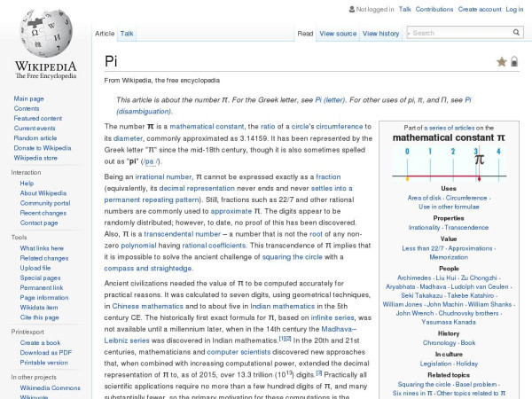Open Featured content in sidebar
Screen dimensions: 532x399
pos(37,119)
